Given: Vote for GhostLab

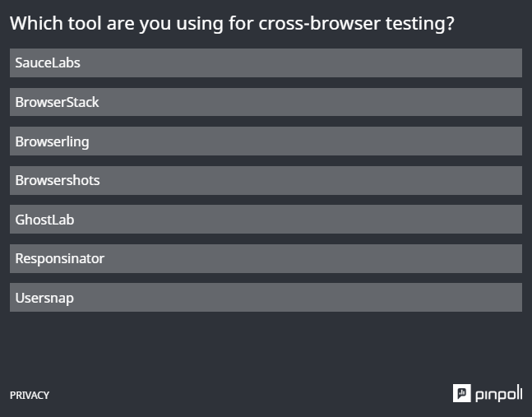Looking at the screenshot, I should tap(266, 219).
